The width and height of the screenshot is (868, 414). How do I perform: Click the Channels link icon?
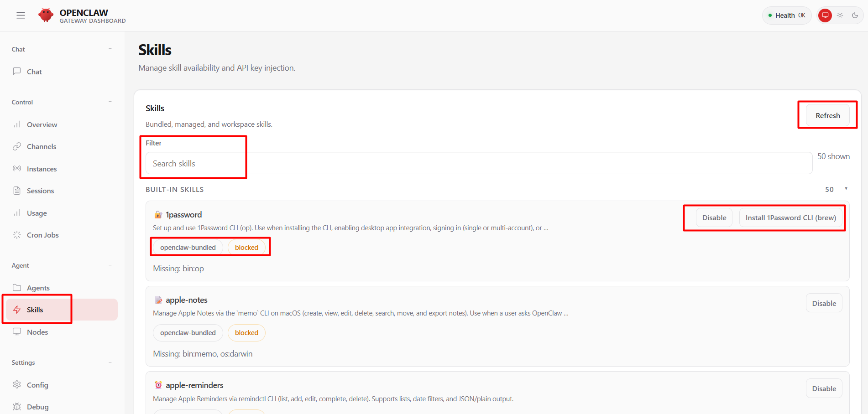click(17, 146)
